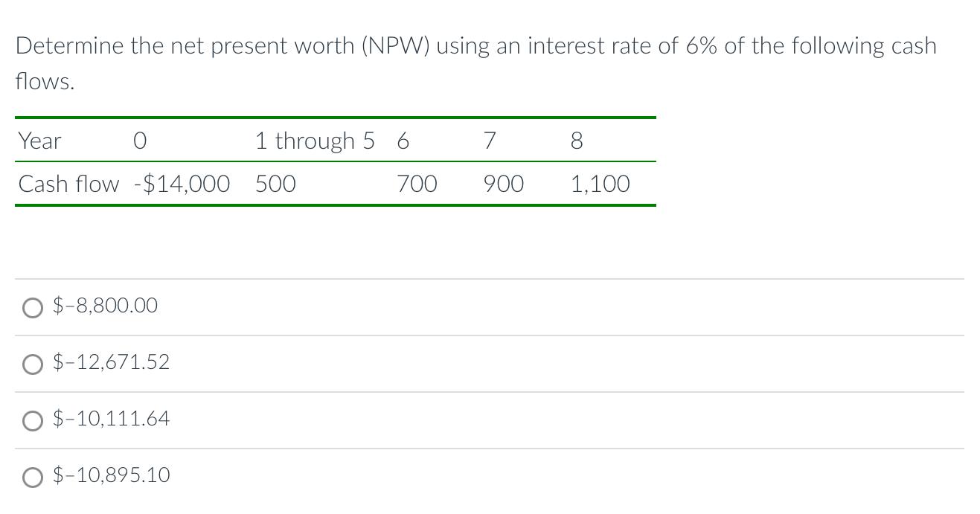Select the $-12,671.52 answer option
This screenshot has height=514, width=980.
[33, 364]
